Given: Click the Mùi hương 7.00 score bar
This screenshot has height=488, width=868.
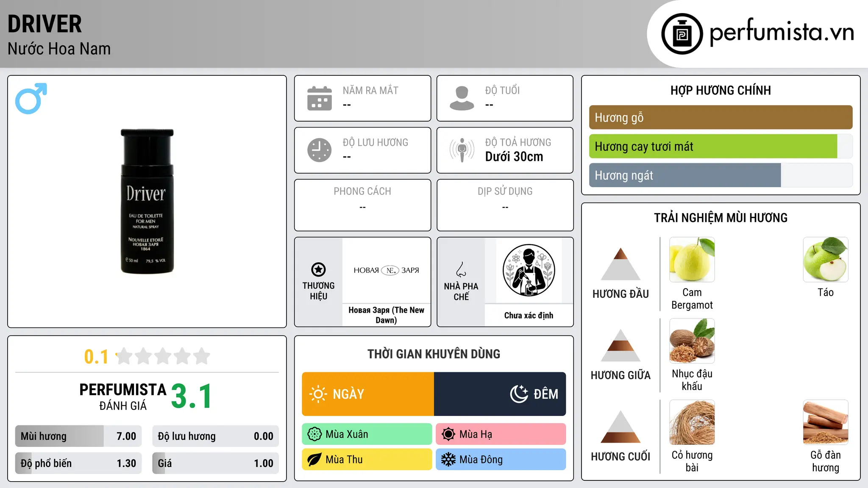Looking at the screenshot, I should 78,436.
